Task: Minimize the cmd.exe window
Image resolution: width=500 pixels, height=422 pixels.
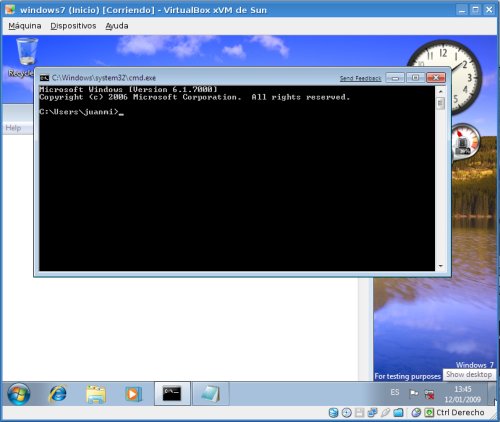Action: coord(395,78)
